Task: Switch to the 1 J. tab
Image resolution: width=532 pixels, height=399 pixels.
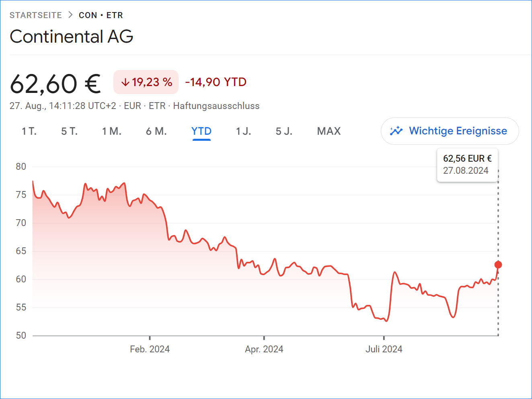Action: tap(243, 131)
